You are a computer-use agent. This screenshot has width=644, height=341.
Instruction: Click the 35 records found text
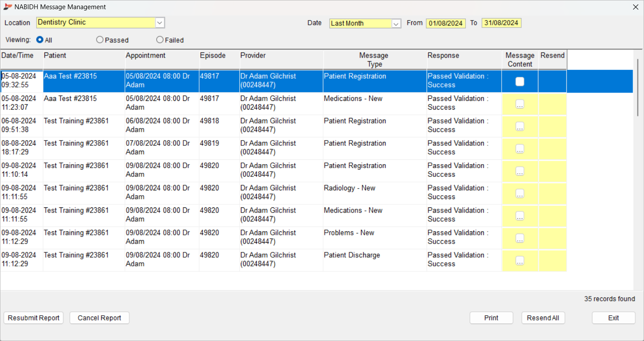(x=610, y=299)
